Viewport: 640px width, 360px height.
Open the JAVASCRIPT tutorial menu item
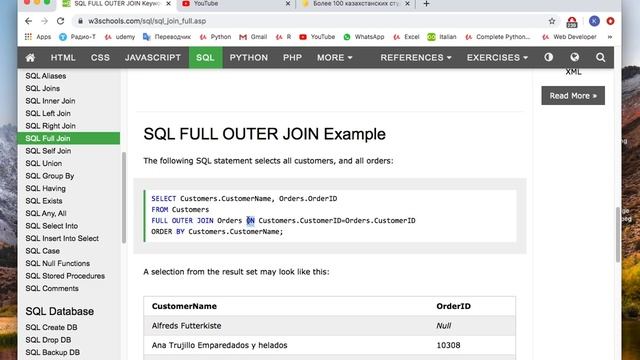click(153, 58)
